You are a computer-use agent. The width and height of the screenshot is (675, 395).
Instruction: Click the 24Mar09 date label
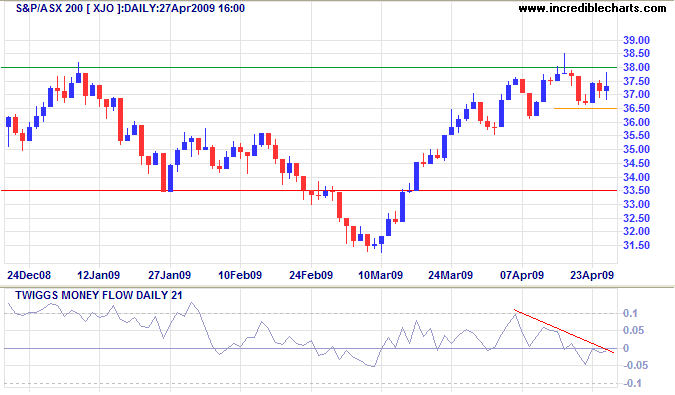(450, 275)
